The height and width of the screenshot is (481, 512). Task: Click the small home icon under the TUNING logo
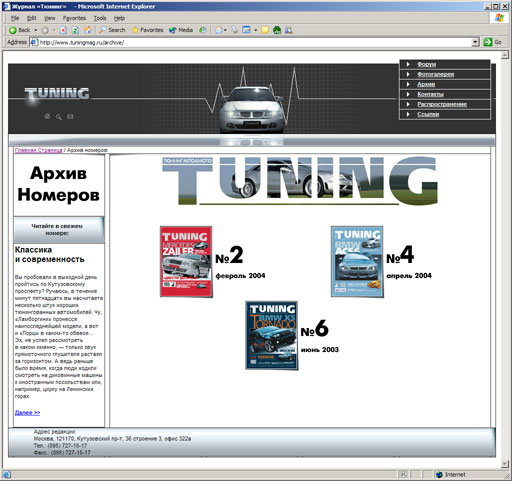click(47, 117)
